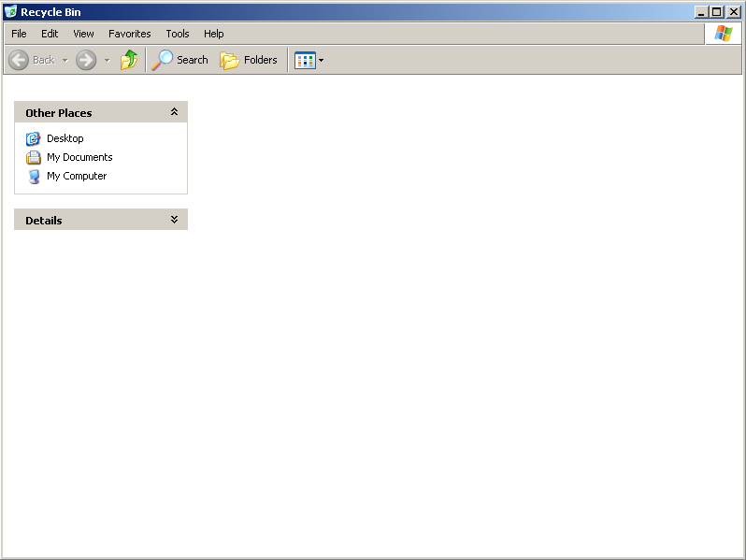This screenshot has width=746, height=560.
Task: Click the My Documents folder icon
Action: pos(34,157)
